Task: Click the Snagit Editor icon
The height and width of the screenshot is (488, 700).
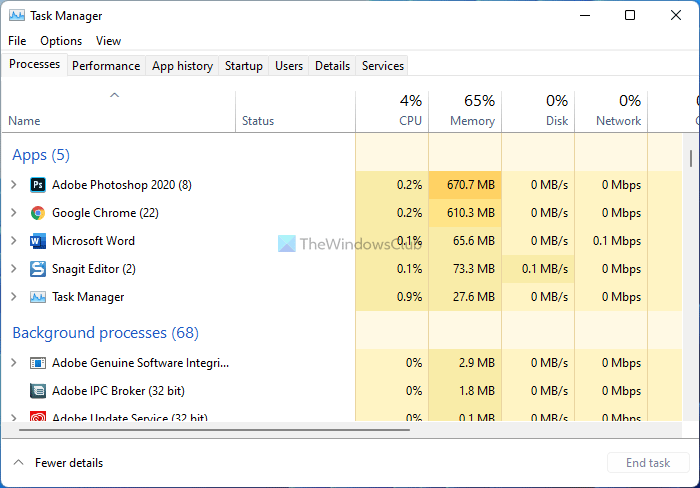Action: [x=38, y=269]
